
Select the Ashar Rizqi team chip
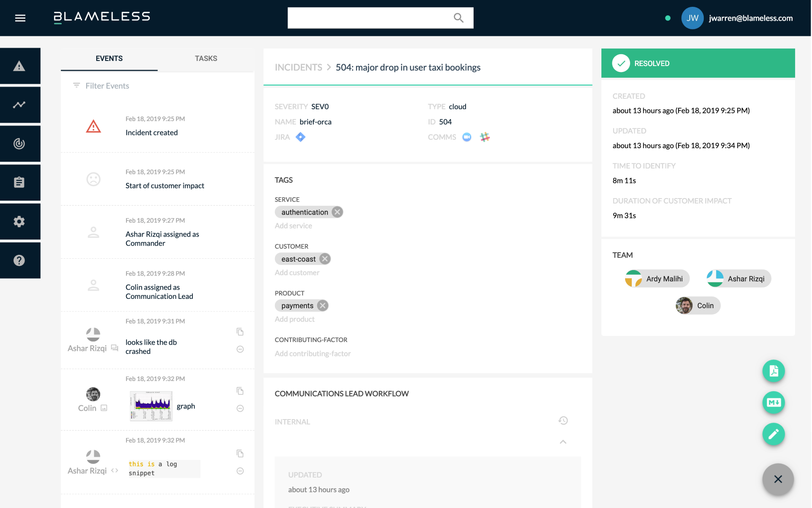point(739,279)
